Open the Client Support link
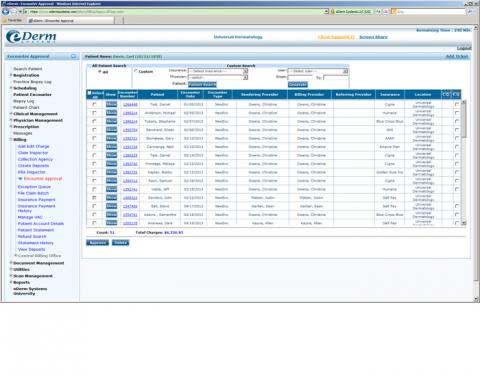Screen dimensions: 480x375 pyautogui.click(x=336, y=37)
